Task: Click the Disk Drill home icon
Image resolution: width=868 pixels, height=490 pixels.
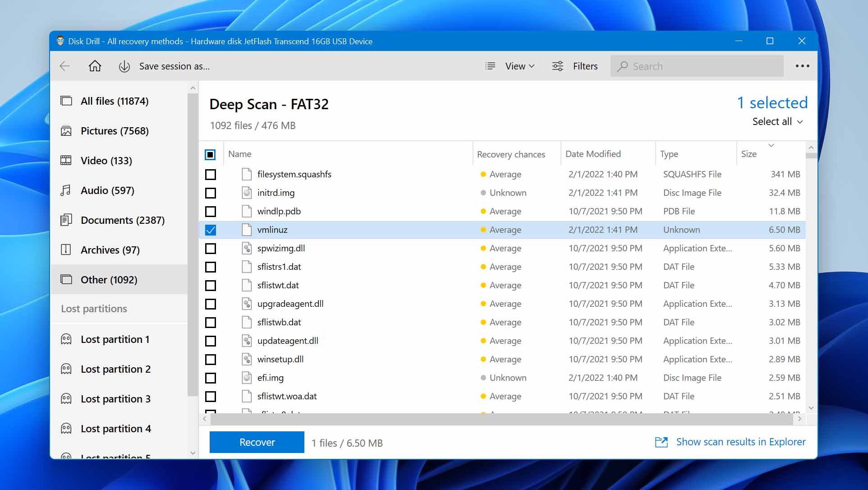Action: 95,66
